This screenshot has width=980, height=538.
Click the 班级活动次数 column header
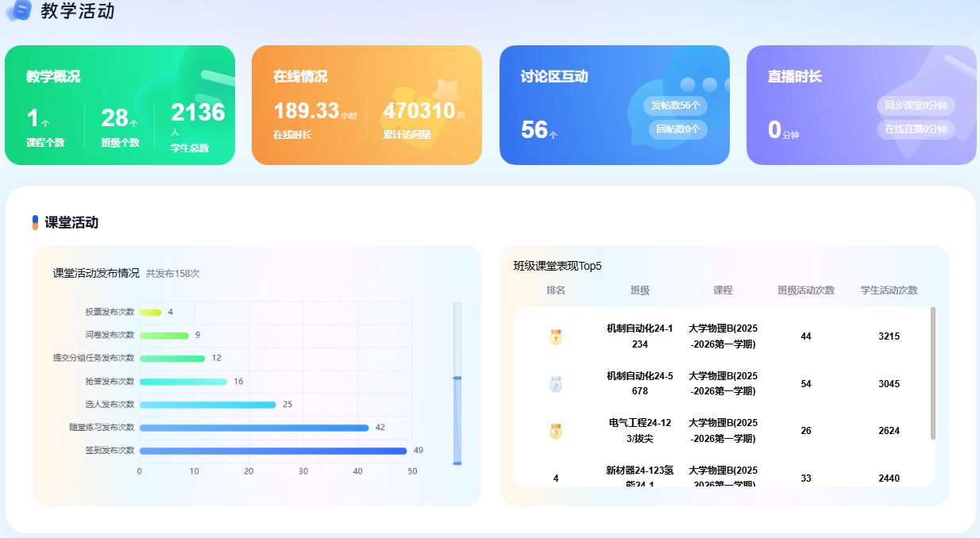(x=805, y=290)
